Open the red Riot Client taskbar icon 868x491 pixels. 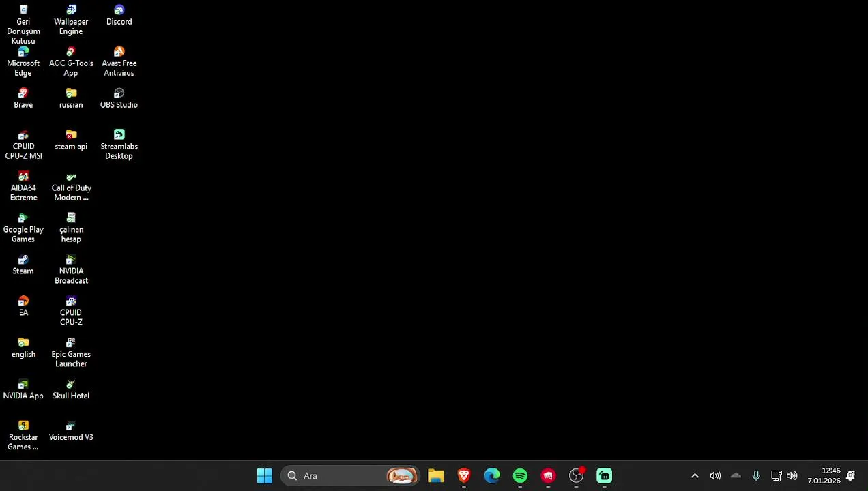[548, 476]
